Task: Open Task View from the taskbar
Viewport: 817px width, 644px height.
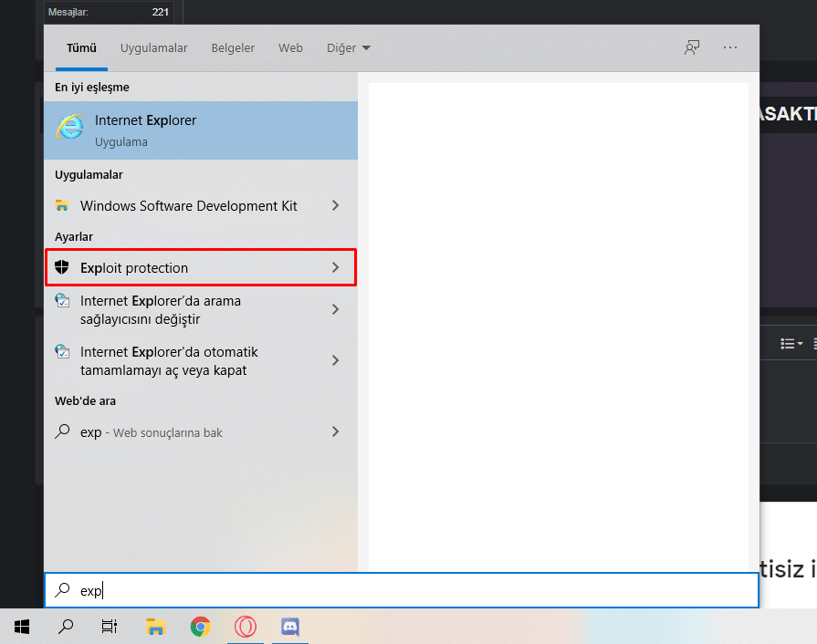Action: (110, 627)
